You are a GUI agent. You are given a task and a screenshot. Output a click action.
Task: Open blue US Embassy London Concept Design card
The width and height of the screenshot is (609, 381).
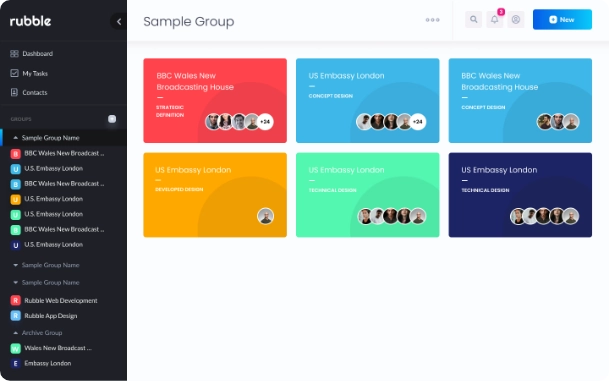[x=367, y=101]
